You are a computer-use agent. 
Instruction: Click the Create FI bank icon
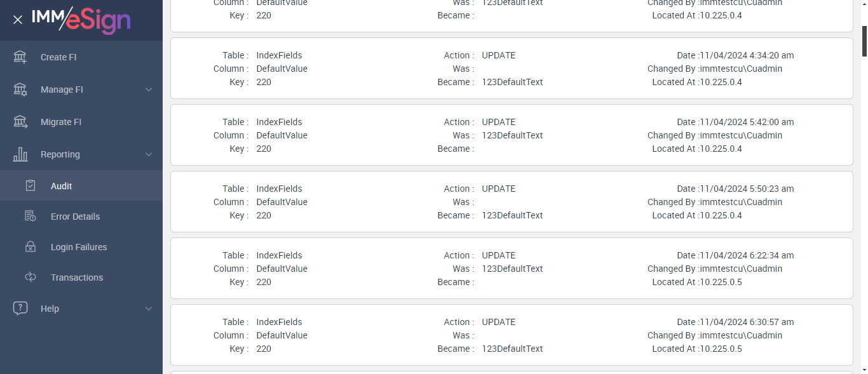(x=20, y=57)
